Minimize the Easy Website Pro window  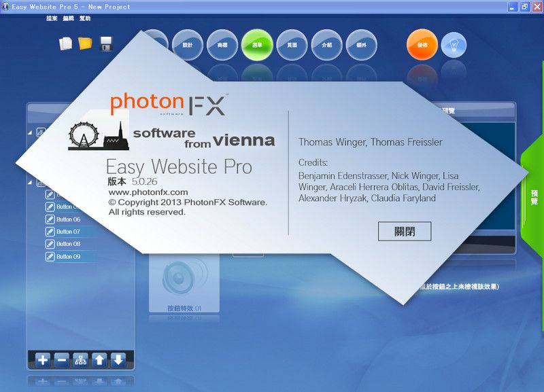512,7
